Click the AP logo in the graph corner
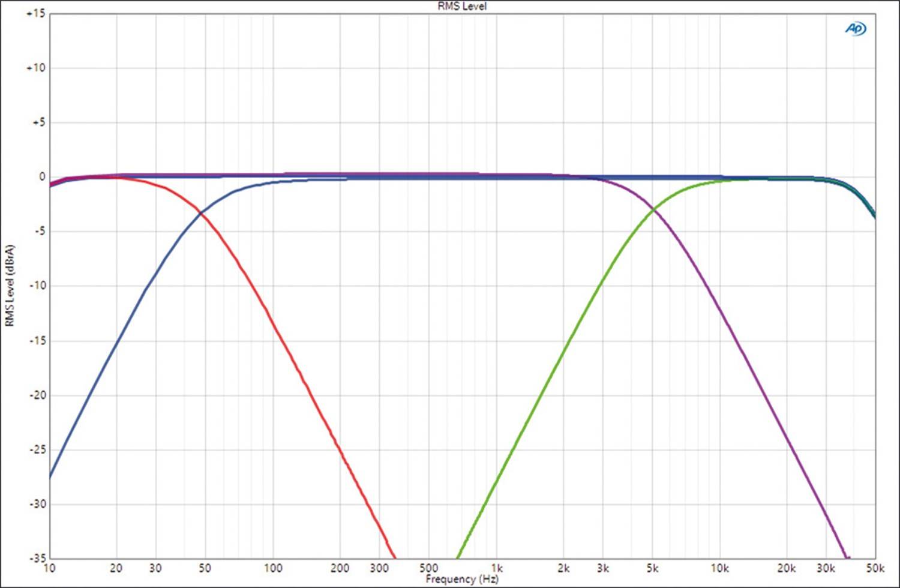 coord(856,28)
